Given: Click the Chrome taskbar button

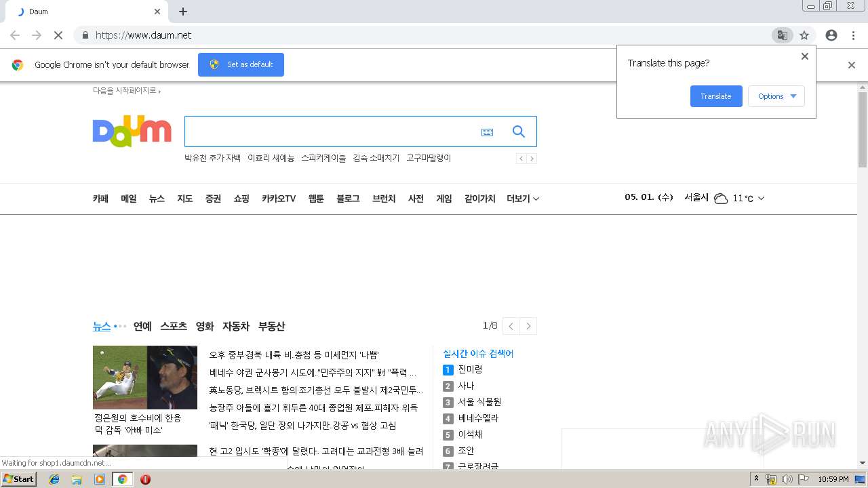Looking at the screenshot, I should point(122,479).
